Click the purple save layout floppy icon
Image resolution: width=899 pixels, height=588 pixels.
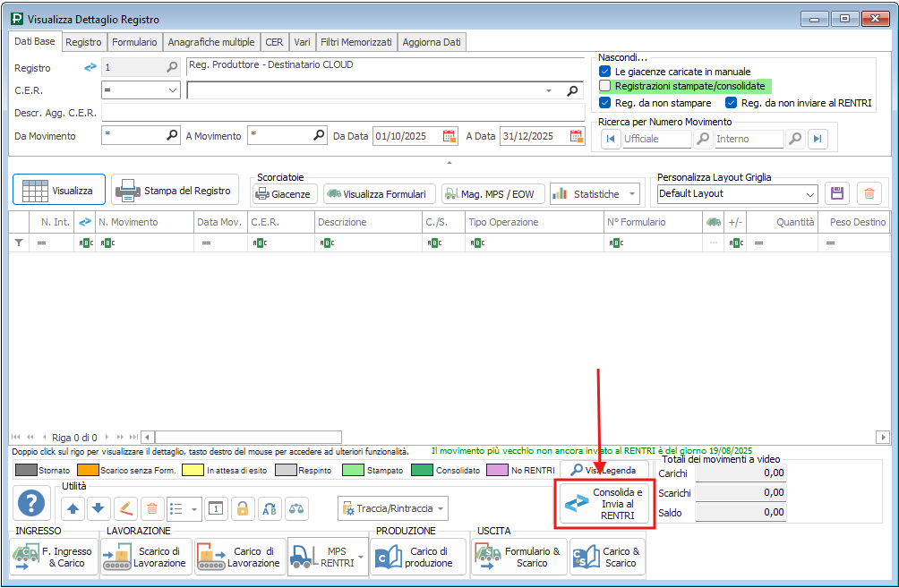[837, 193]
